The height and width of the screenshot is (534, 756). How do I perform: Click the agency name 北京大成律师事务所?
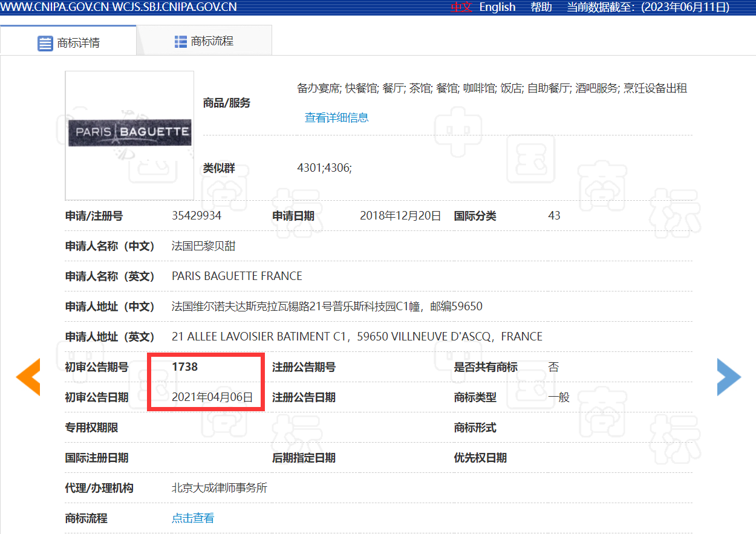[220, 488]
